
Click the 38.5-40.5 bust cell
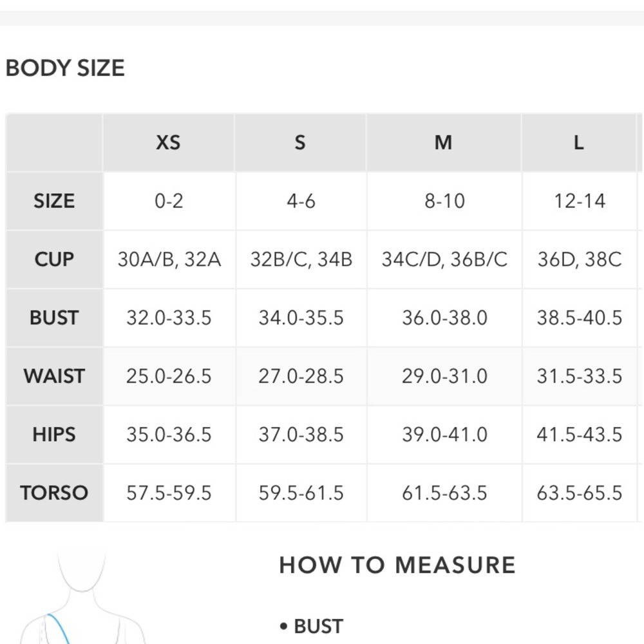(580, 318)
